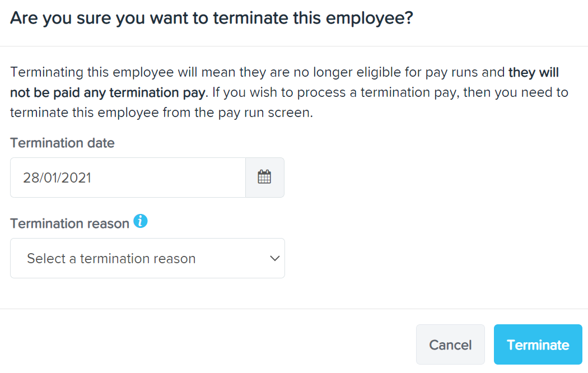
Task: Confirm with the blue Terminate button
Action: pyautogui.click(x=538, y=344)
